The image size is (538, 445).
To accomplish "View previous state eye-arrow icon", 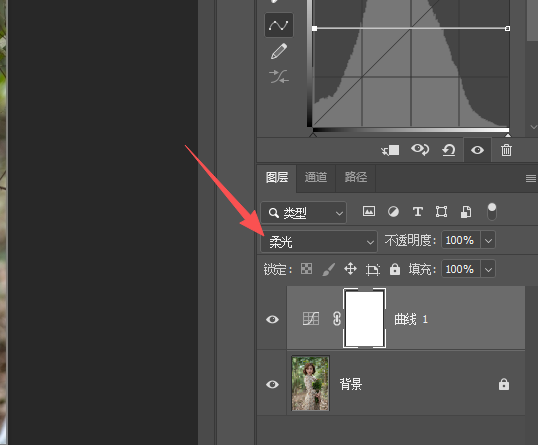I will (x=420, y=150).
